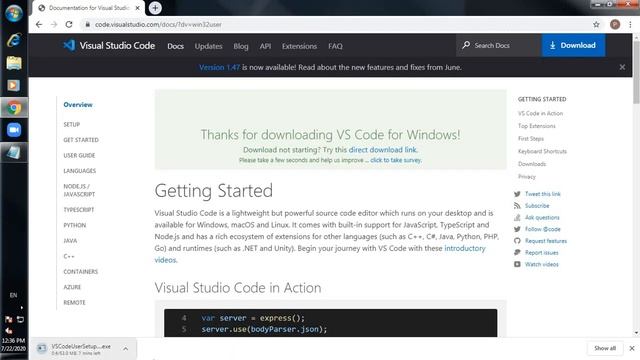The image size is (640, 360).
Task: Click the comment icon beside Report issues
Action: (517, 253)
